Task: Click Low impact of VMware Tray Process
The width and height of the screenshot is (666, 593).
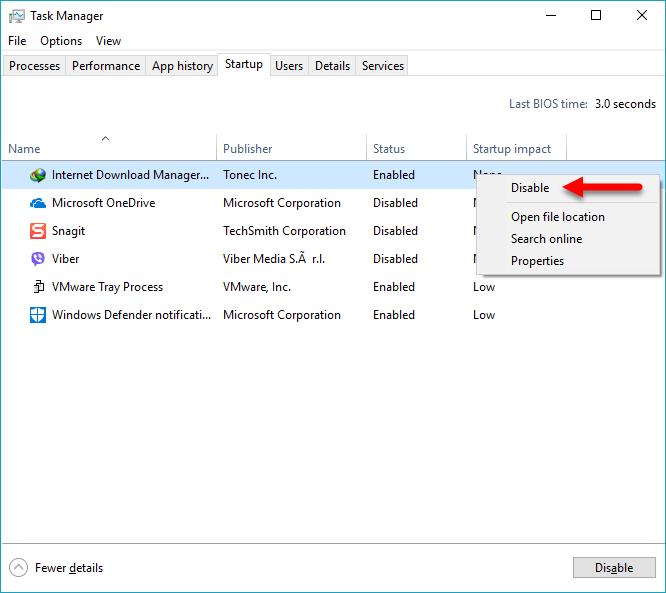Action: coord(484,287)
